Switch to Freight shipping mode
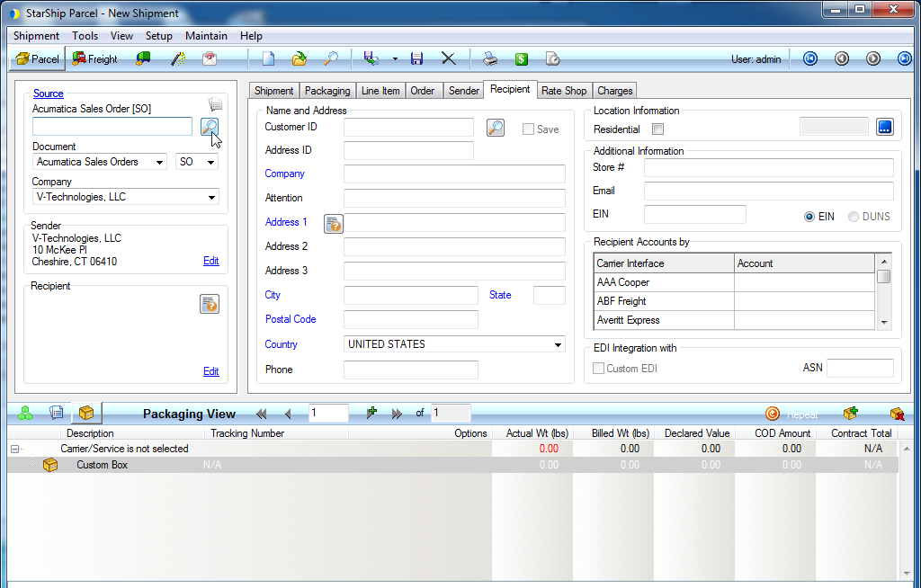This screenshot has height=588, width=921. coord(94,58)
